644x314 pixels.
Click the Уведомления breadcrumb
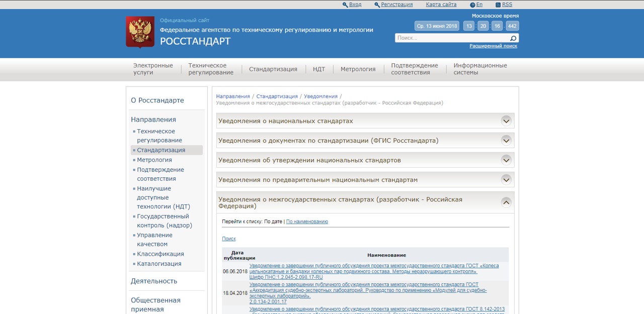click(320, 96)
